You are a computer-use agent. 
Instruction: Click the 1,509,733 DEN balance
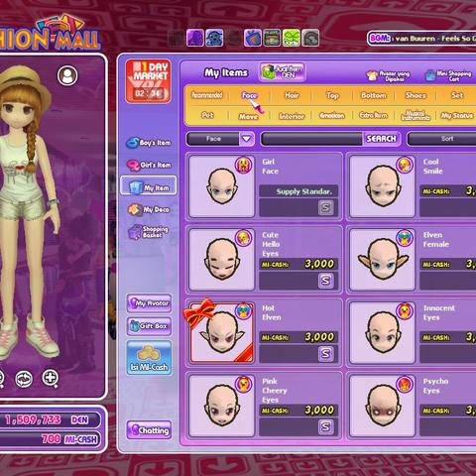[50, 419]
